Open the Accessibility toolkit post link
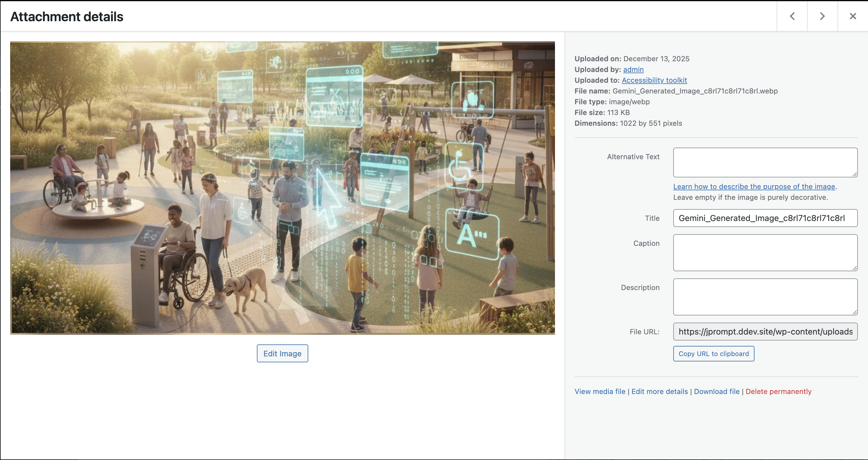This screenshot has height=460, width=868. click(654, 80)
